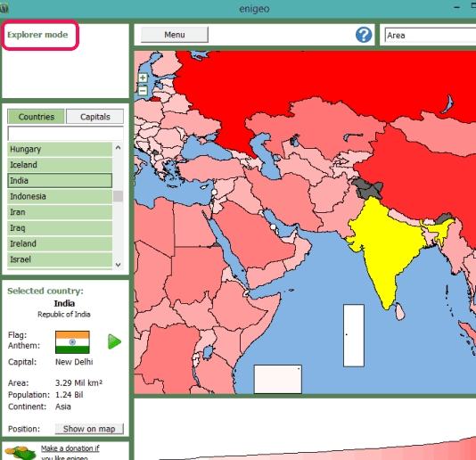Click the donation money icon
This screenshot has height=460, width=476.
21,452
